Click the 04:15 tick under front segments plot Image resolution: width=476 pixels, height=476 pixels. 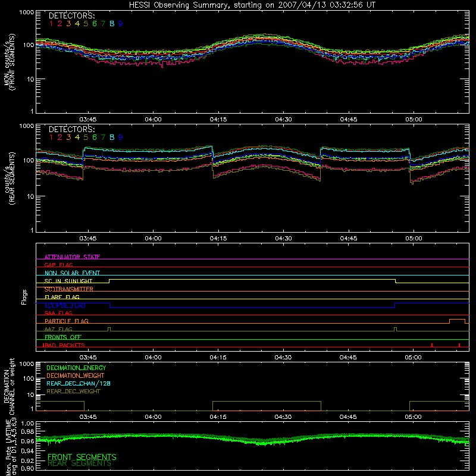(x=218, y=120)
